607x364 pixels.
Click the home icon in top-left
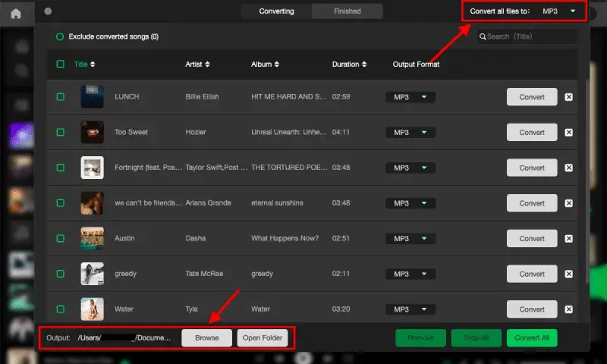tap(16, 14)
